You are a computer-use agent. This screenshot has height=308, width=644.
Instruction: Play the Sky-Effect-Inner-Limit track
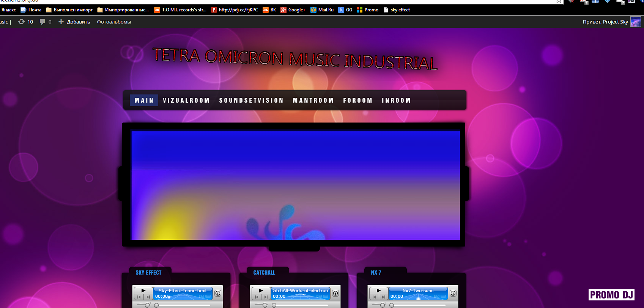tap(143, 291)
